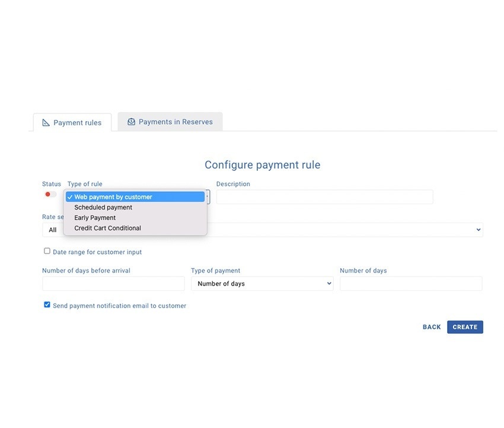Open the Type of payment dropdown
This screenshot has height=428, width=504.
click(261, 284)
